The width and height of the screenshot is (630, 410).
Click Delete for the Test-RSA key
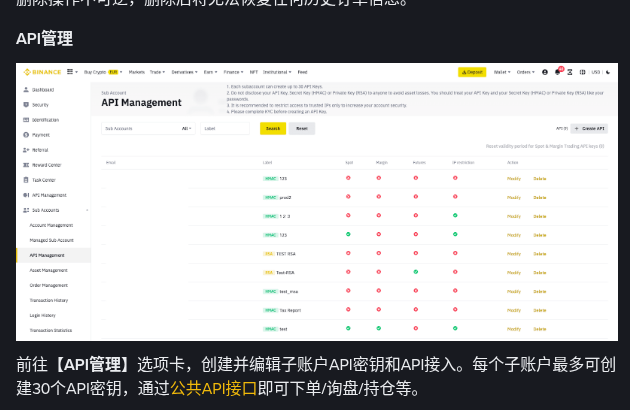(x=540, y=273)
